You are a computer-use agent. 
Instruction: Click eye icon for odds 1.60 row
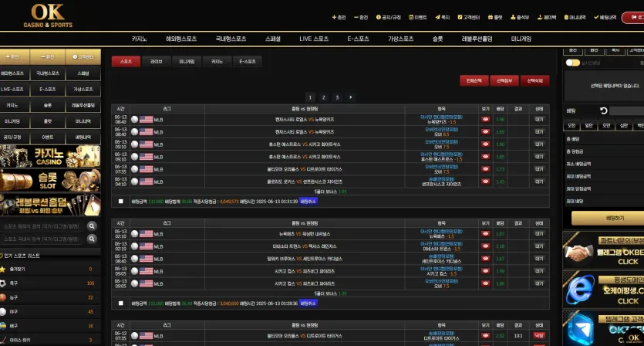point(485,131)
